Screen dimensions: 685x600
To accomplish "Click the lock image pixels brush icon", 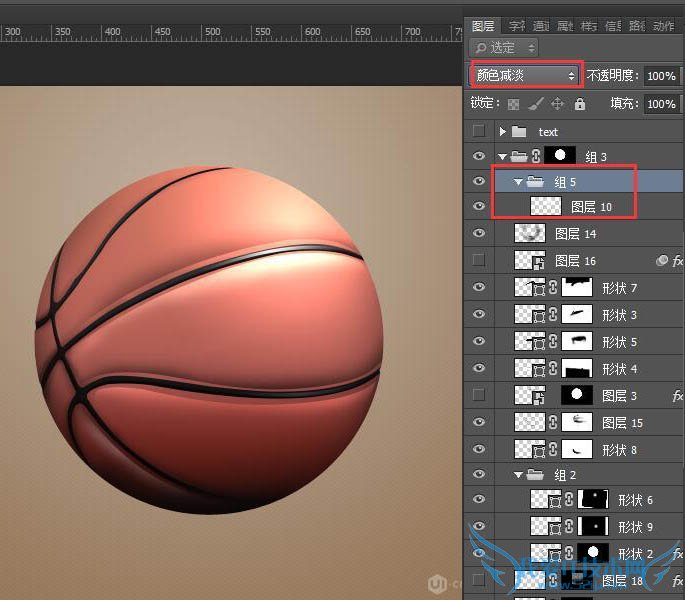I will pyautogui.click(x=536, y=103).
